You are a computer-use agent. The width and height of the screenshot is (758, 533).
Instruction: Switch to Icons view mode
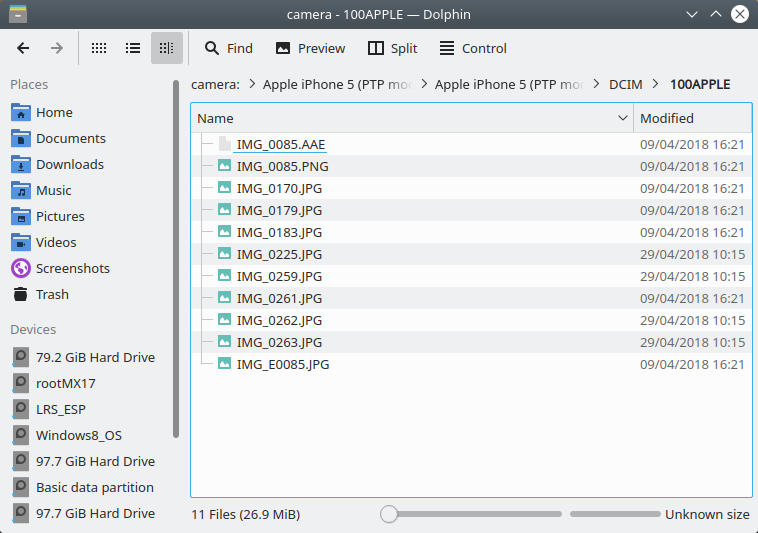(99, 48)
